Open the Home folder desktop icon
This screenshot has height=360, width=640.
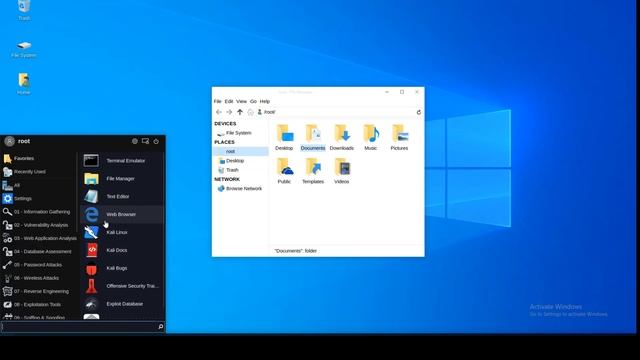(x=24, y=84)
